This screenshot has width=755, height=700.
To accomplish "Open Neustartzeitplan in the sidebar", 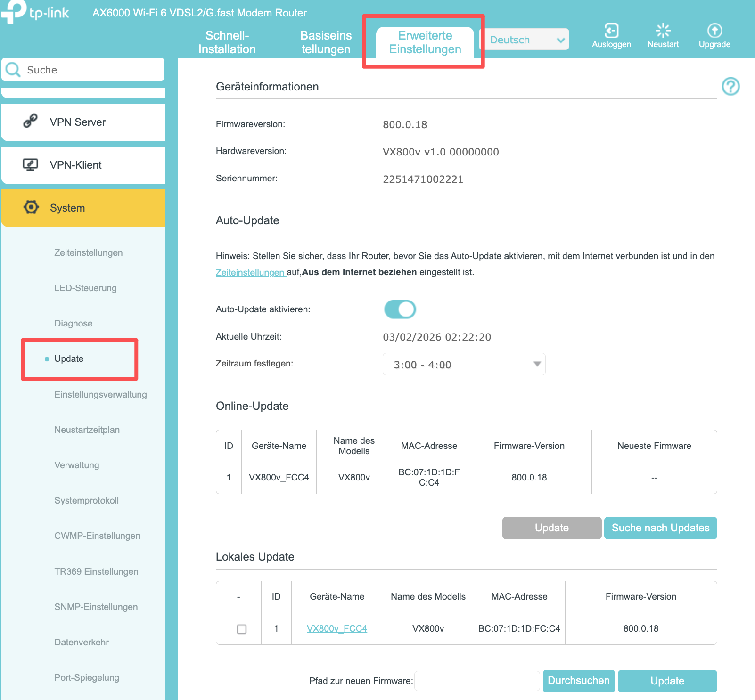I will pyautogui.click(x=87, y=430).
